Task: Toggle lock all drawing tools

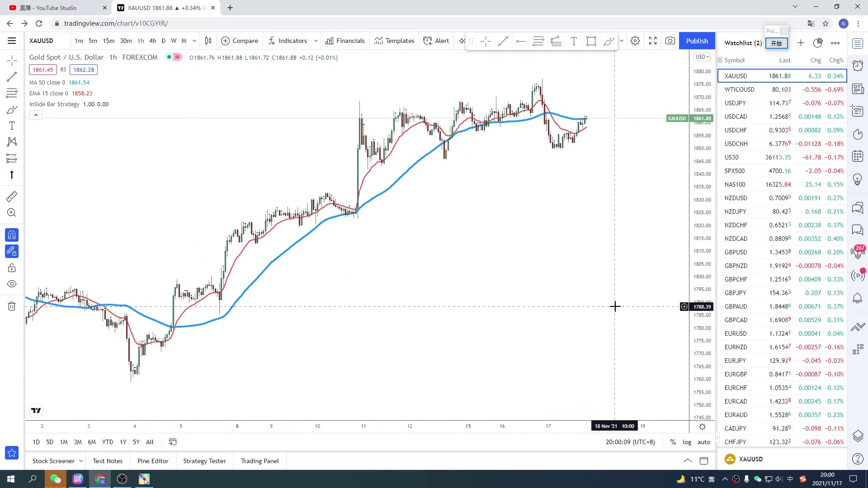Action: 12,268
